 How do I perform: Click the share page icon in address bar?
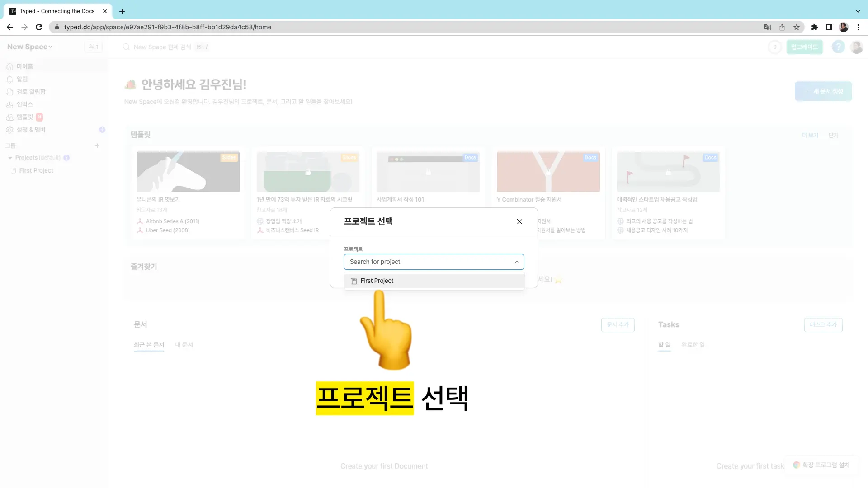coord(782,27)
